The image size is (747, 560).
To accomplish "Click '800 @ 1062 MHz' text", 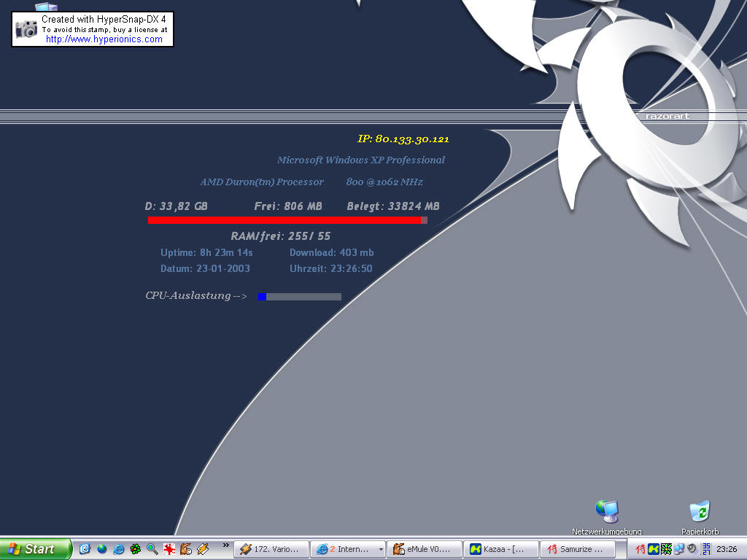I will (x=384, y=182).
